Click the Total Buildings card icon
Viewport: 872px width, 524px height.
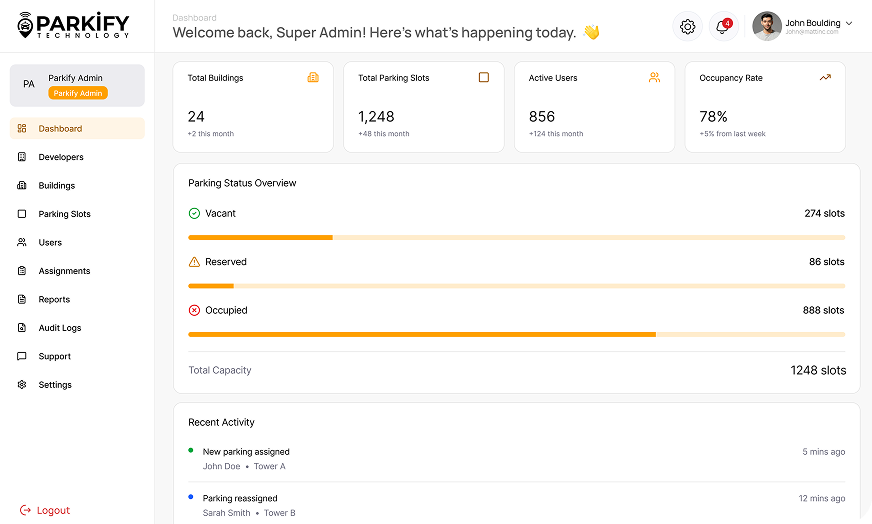click(313, 77)
